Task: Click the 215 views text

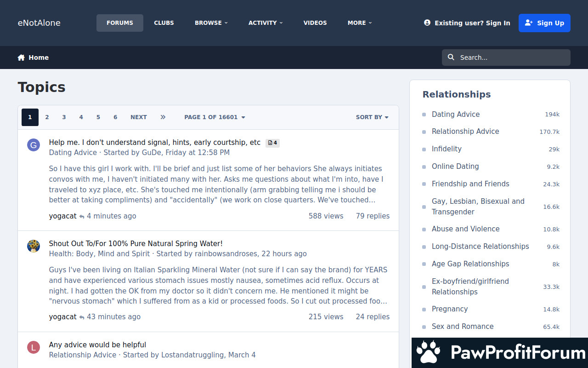Action: coord(326,317)
